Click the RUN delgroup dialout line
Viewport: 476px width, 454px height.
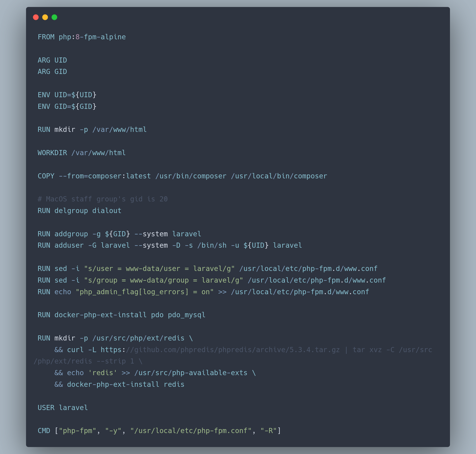pyautogui.click(x=79, y=211)
